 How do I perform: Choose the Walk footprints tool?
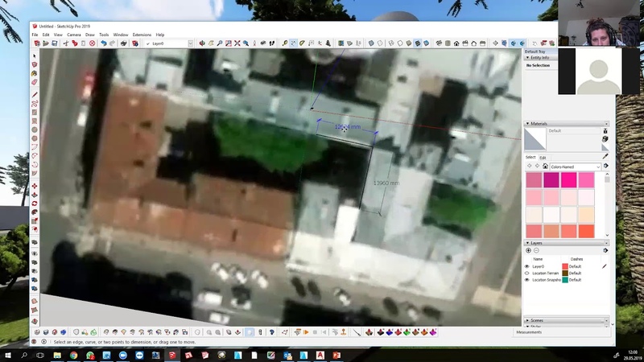(x=272, y=43)
